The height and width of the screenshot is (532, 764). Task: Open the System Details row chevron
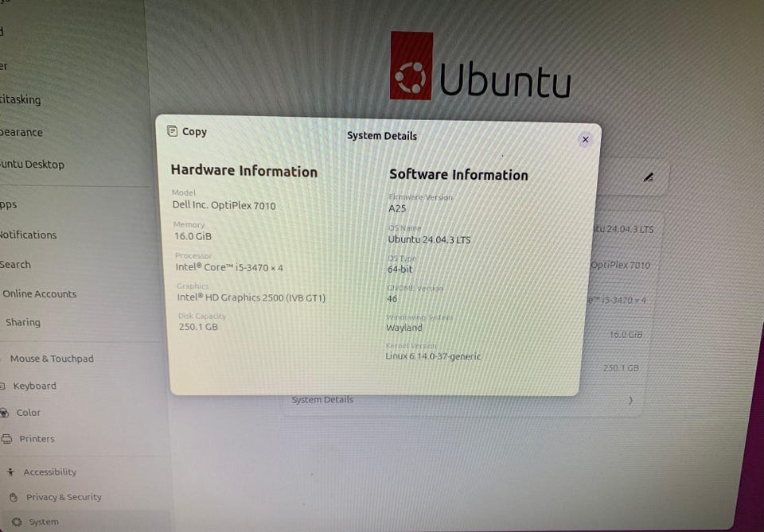coord(630,400)
